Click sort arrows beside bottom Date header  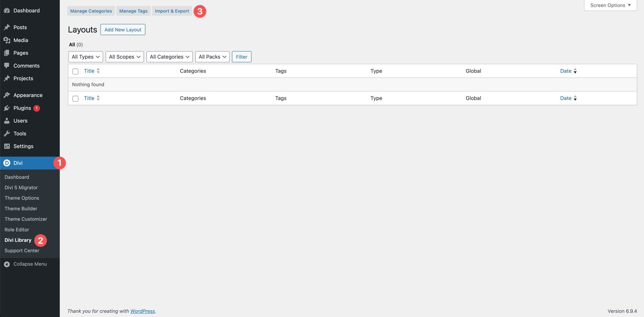tap(575, 98)
